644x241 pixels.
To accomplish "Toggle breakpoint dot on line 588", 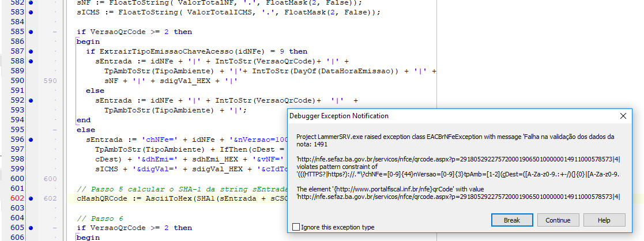I will tap(31, 61).
